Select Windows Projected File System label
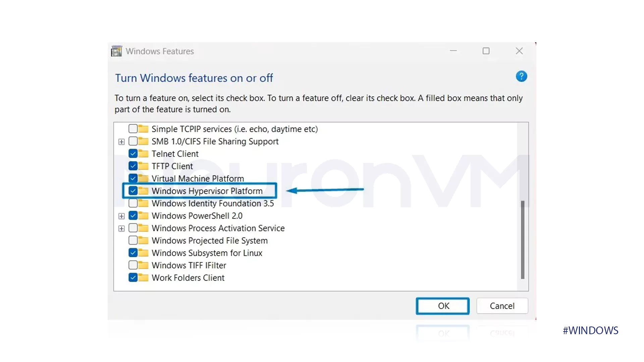This screenshot has width=644, height=362. click(x=210, y=241)
